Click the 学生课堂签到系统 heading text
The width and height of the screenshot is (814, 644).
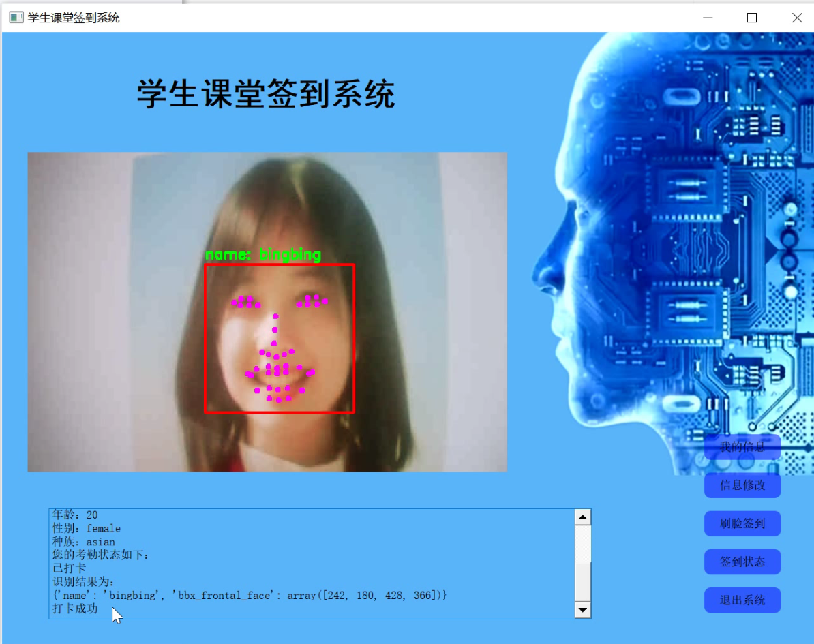click(x=266, y=94)
